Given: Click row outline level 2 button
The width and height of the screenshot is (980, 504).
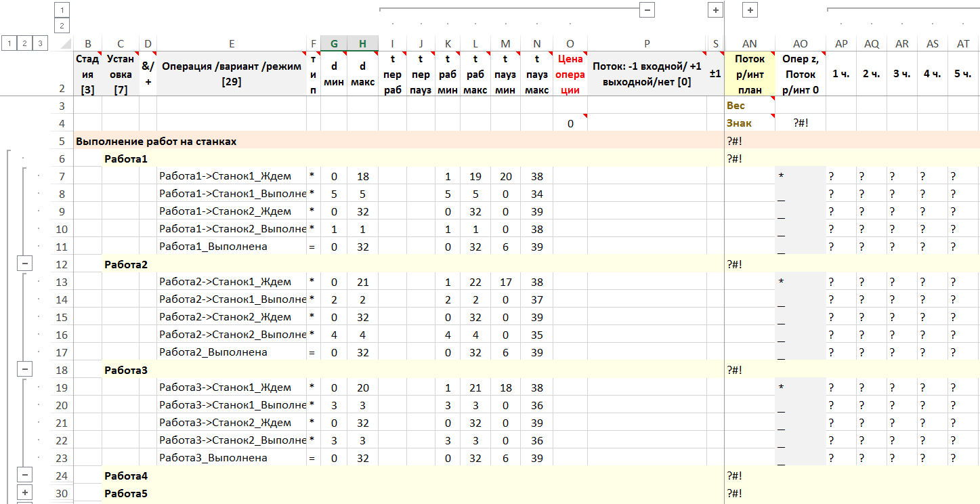Looking at the screenshot, I should point(24,43).
